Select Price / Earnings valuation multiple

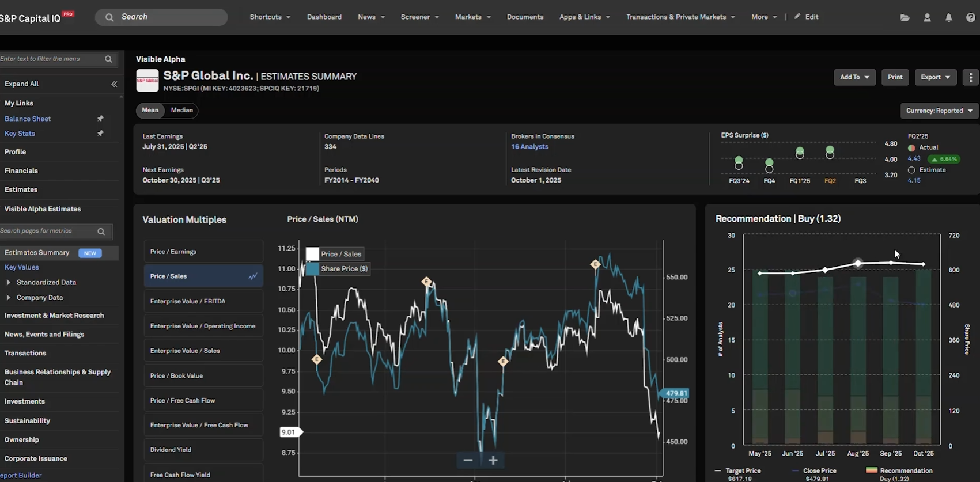tap(203, 252)
